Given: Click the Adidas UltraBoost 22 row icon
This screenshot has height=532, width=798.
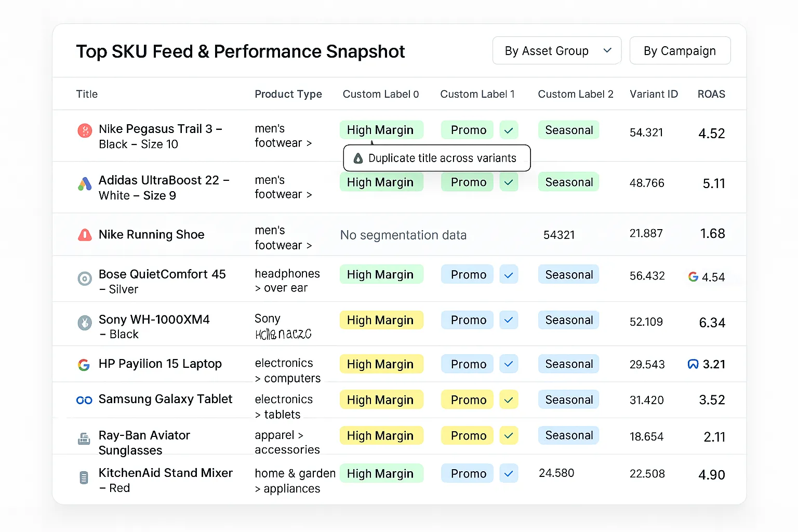Looking at the screenshot, I should pos(85,183).
